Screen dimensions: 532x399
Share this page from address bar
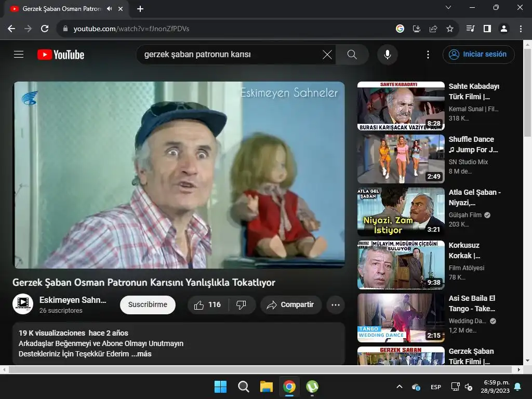coord(433,29)
